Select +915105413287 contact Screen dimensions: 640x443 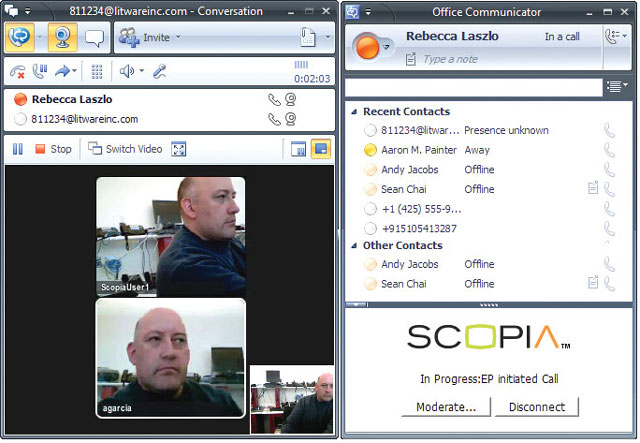tap(490, 228)
